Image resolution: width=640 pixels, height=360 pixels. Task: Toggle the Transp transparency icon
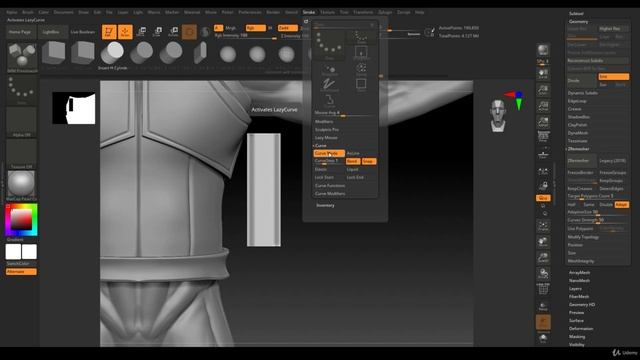pos(543,306)
